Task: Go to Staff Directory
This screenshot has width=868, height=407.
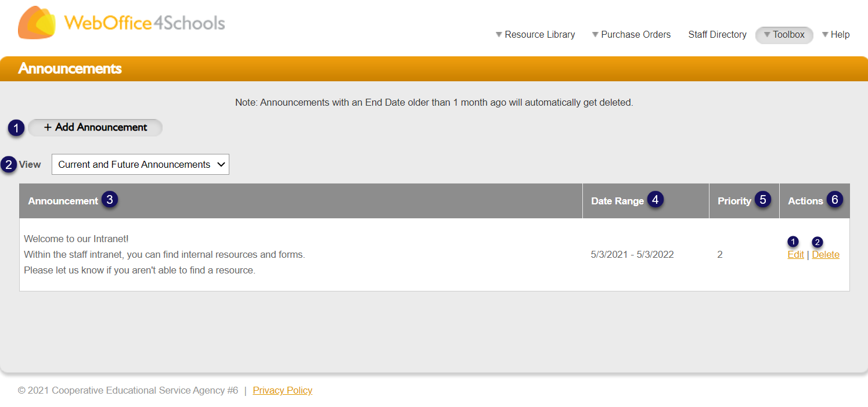Action: tap(718, 35)
